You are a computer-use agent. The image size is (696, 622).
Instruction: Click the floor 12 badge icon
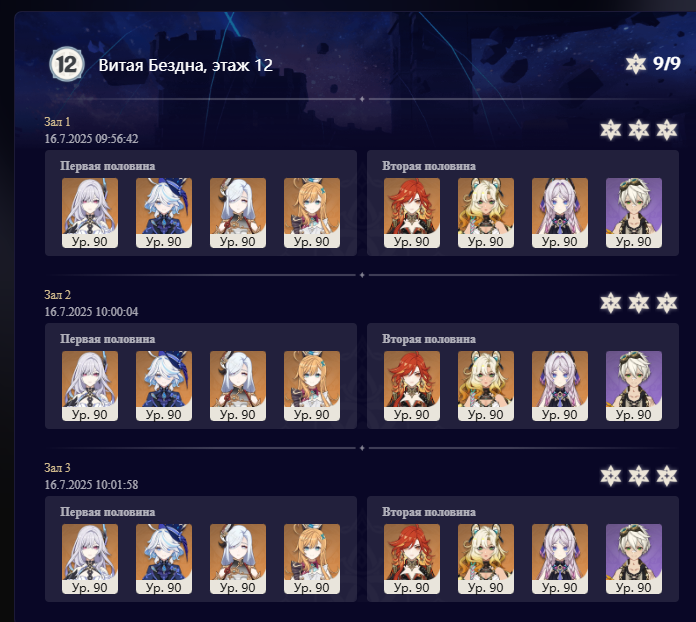click(x=67, y=64)
